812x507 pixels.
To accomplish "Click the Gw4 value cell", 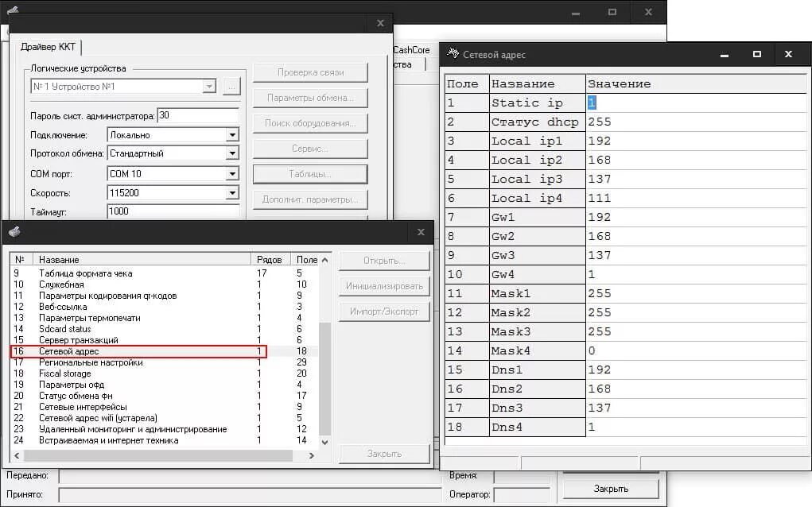I will tap(696, 275).
